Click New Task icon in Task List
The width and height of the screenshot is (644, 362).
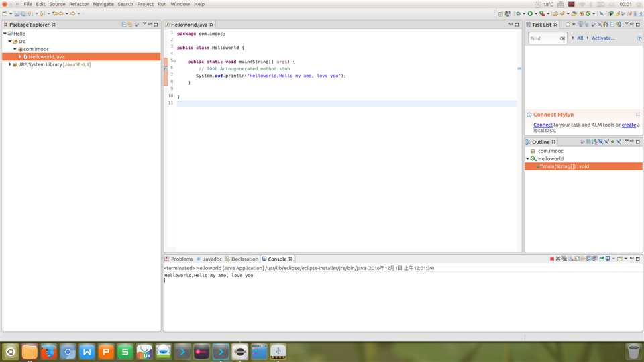(x=568, y=25)
